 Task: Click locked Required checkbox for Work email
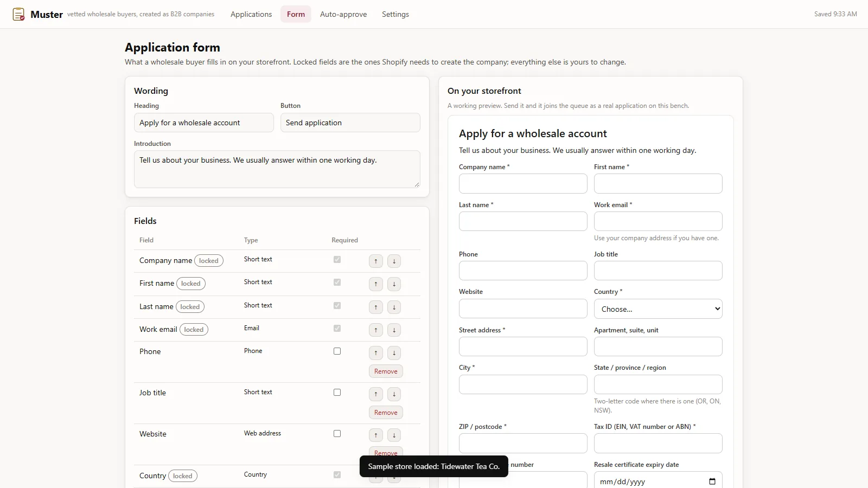point(337,329)
